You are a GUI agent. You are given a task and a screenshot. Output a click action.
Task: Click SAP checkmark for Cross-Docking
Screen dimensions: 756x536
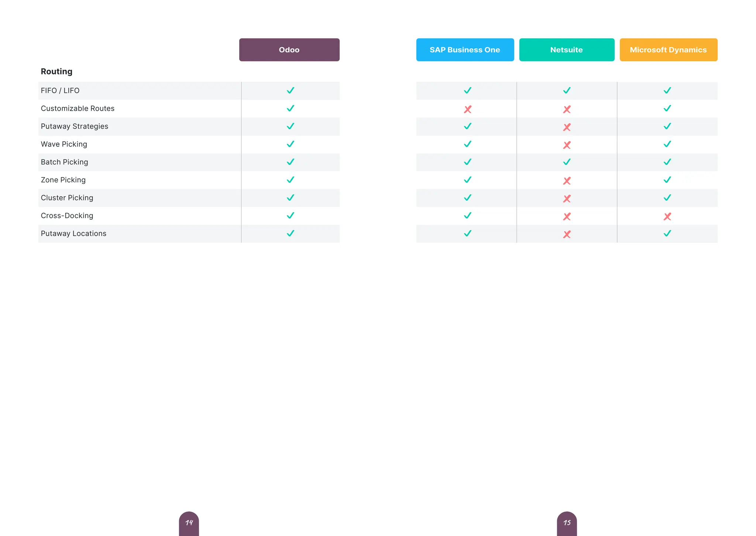[x=468, y=215]
